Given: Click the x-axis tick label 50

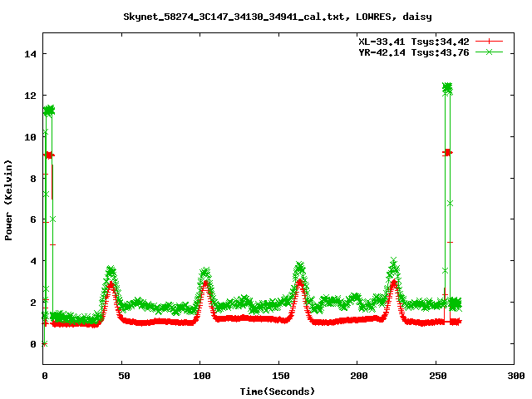Looking at the screenshot, I should [x=124, y=376].
